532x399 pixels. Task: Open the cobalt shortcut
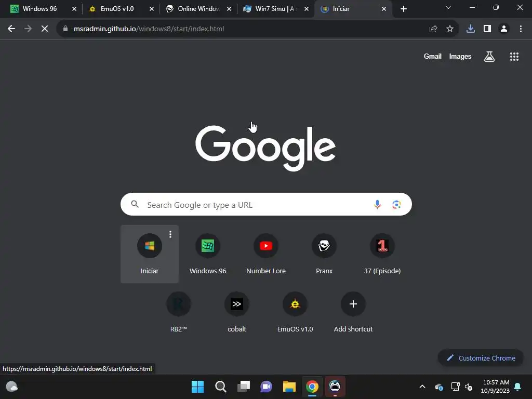(237, 312)
